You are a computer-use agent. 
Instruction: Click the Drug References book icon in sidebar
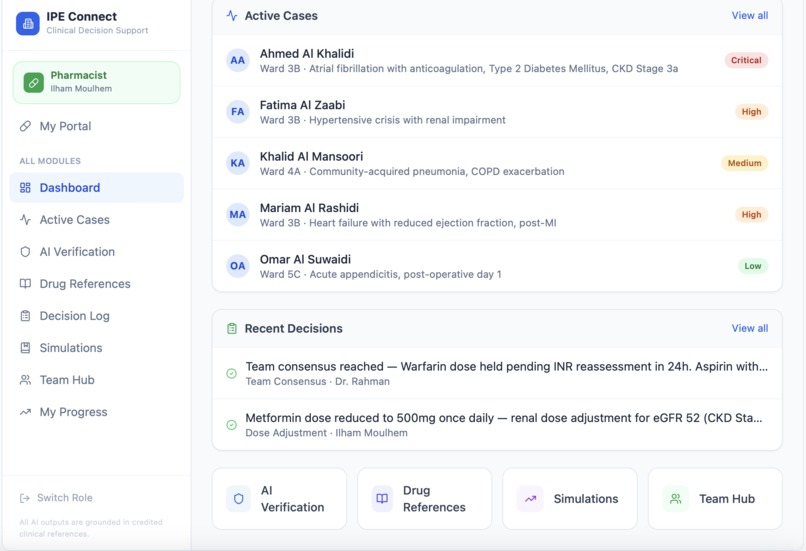pyautogui.click(x=25, y=284)
